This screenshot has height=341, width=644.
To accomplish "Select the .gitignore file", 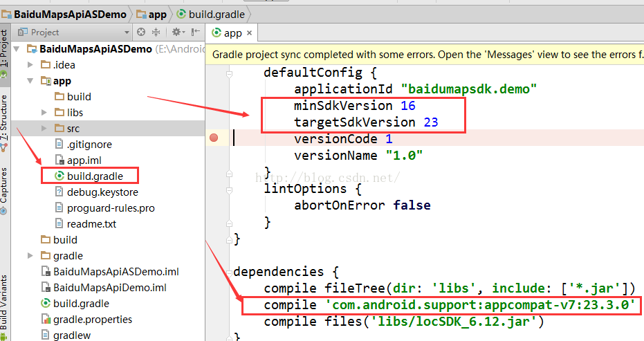I will coord(84,145).
